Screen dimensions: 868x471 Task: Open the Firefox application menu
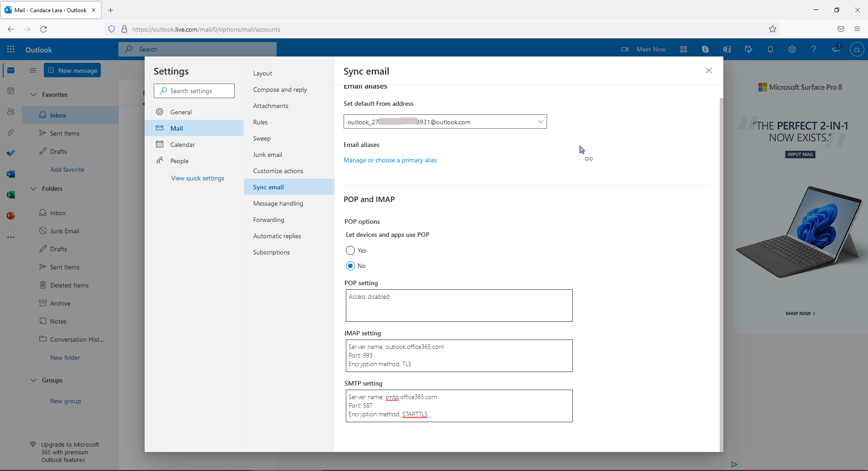point(857,29)
